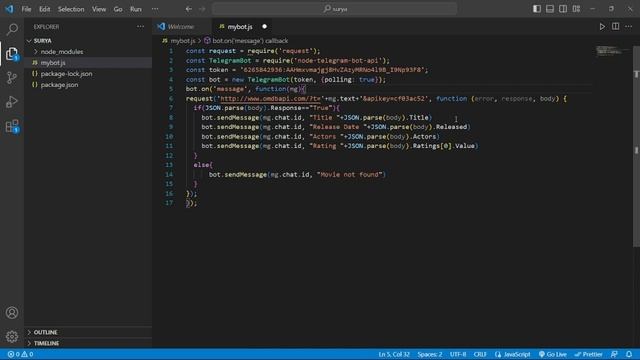The height and width of the screenshot is (360, 640).
Task: Click the Prettier status item
Action: [x=588, y=354]
